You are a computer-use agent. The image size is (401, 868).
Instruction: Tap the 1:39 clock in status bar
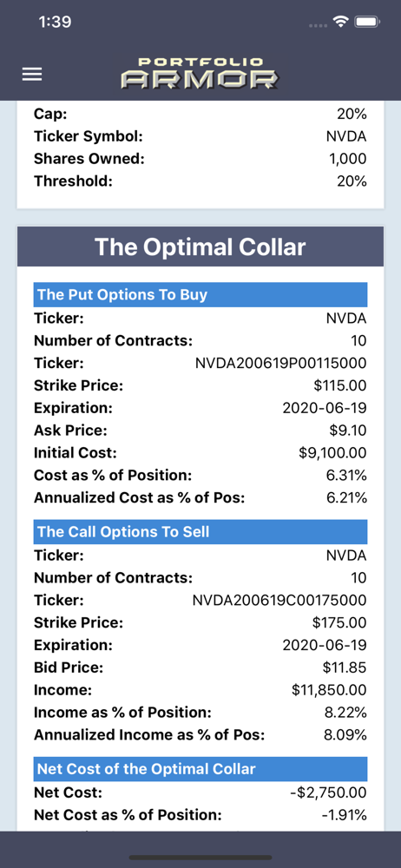click(56, 23)
